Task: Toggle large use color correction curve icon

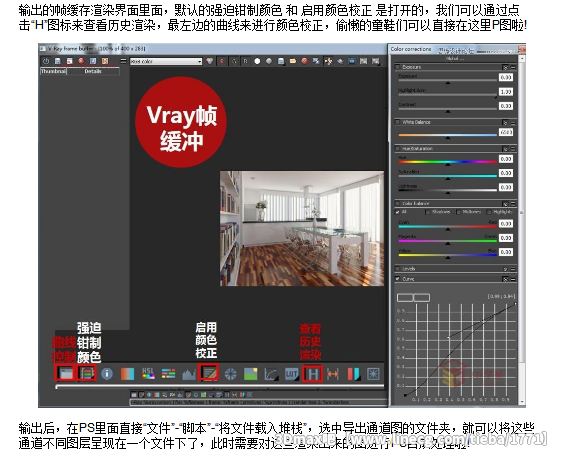Action: click(209, 373)
